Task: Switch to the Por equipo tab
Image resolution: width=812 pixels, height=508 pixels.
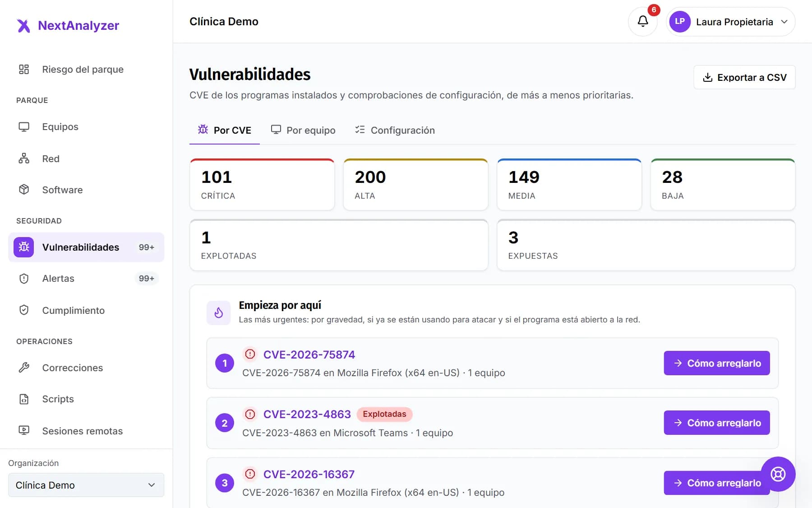Action: tap(303, 130)
